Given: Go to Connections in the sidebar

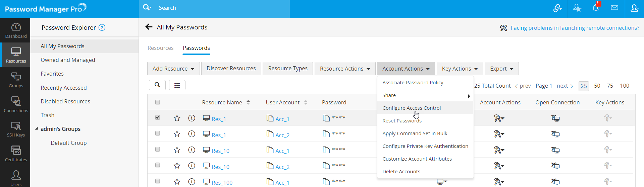Looking at the screenshot, I should click(x=16, y=104).
